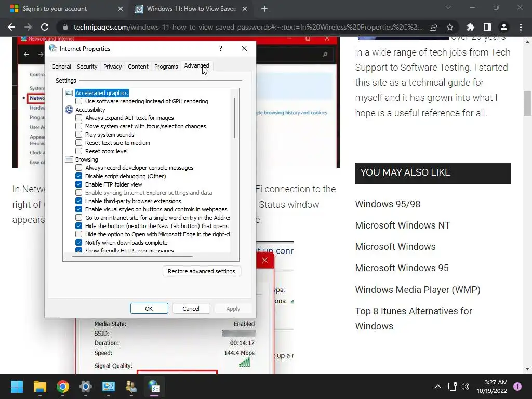Image resolution: width=532 pixels, height=399 pixels.
Task: Enable 'Play system sounds' checkbox
Action: coord(79,135)
